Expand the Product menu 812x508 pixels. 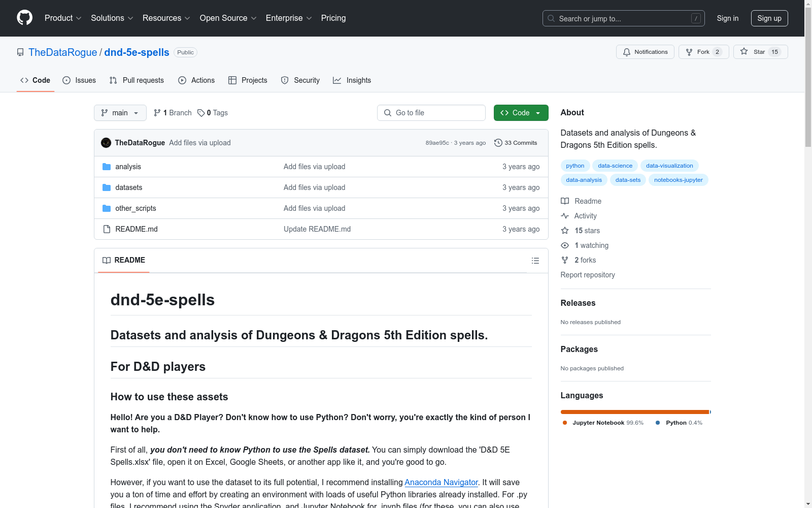click(63, 18)
